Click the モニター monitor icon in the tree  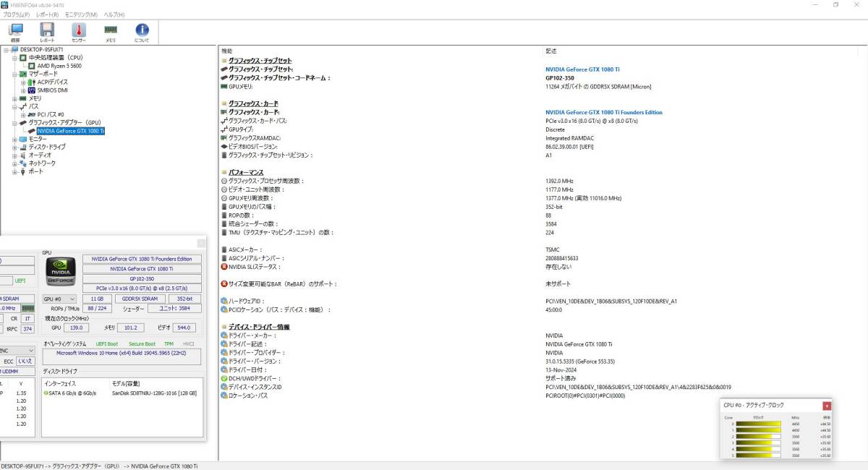pos(23,139)
